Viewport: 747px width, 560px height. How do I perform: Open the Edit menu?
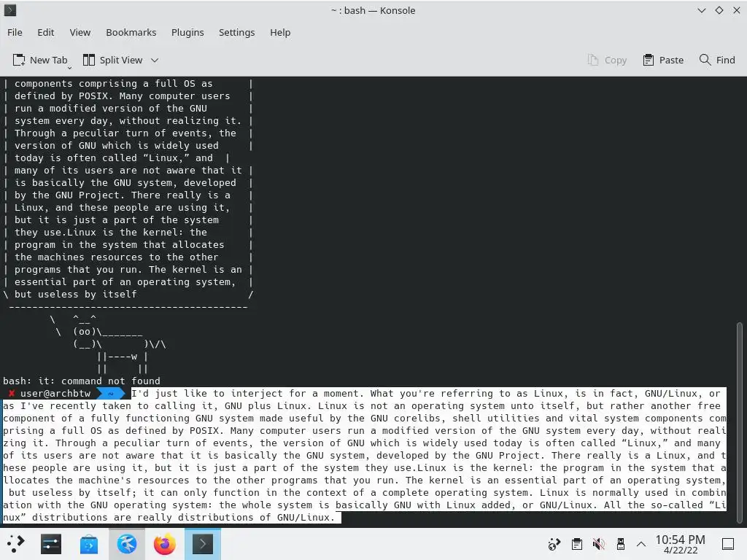pyautogui.click(x=46, y=32)
